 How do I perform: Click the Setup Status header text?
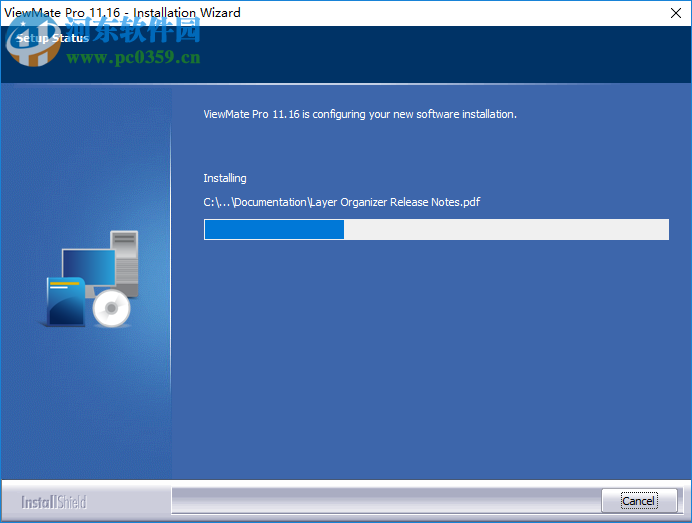(53, 38)
